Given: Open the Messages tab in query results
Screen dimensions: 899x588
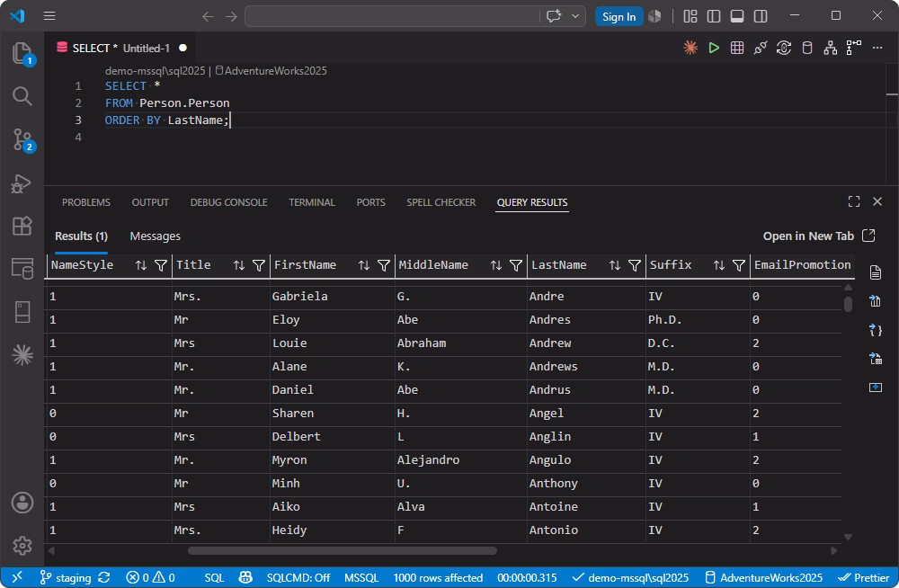Looking at the screenshot, I should (x=155, y=236).
